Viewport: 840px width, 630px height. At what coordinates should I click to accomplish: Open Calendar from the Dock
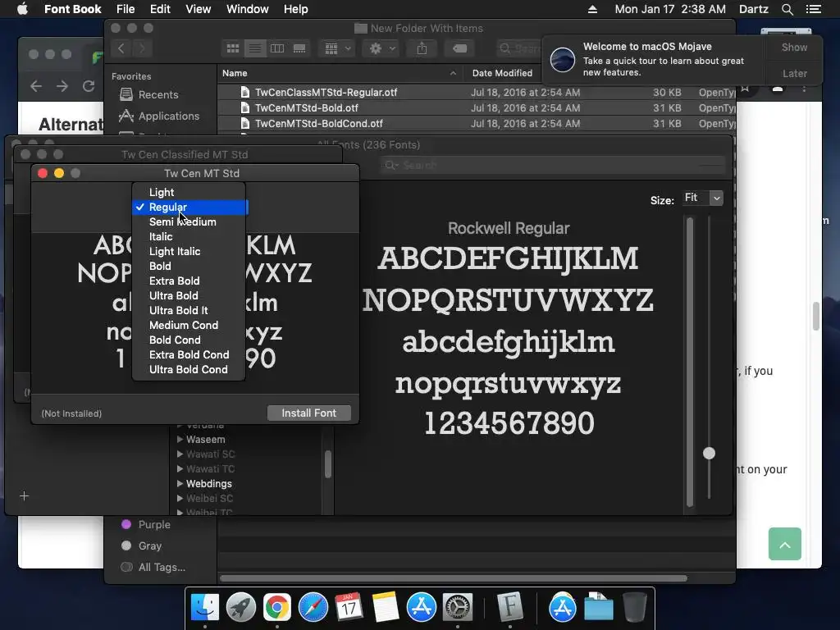click(349, 608)
